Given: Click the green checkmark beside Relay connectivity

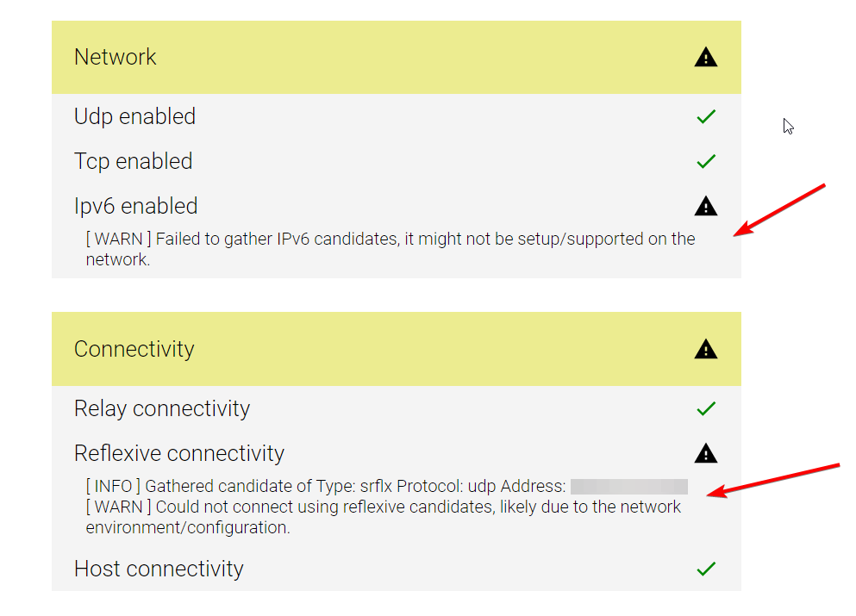Looking at the screenshot, I should coord(705,408).
